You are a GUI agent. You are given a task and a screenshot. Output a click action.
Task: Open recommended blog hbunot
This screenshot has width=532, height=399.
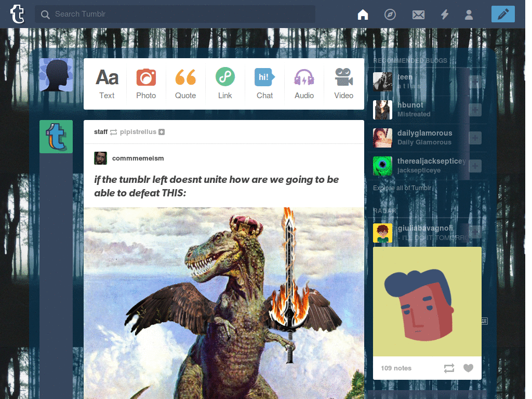[410, 105]
